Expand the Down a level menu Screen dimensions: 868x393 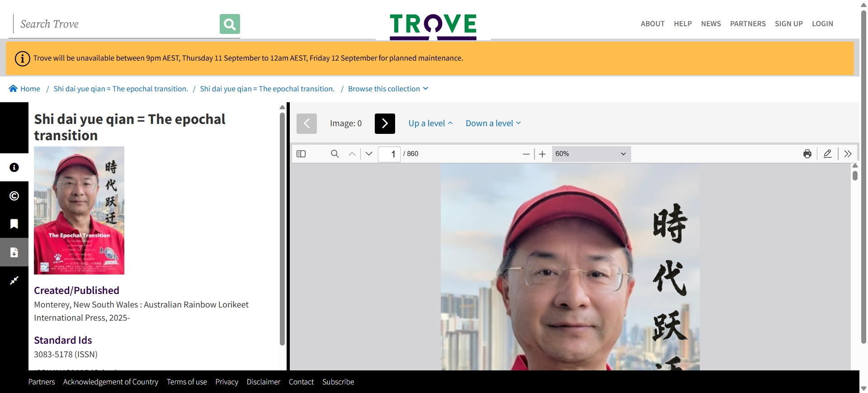pos(493,123)
